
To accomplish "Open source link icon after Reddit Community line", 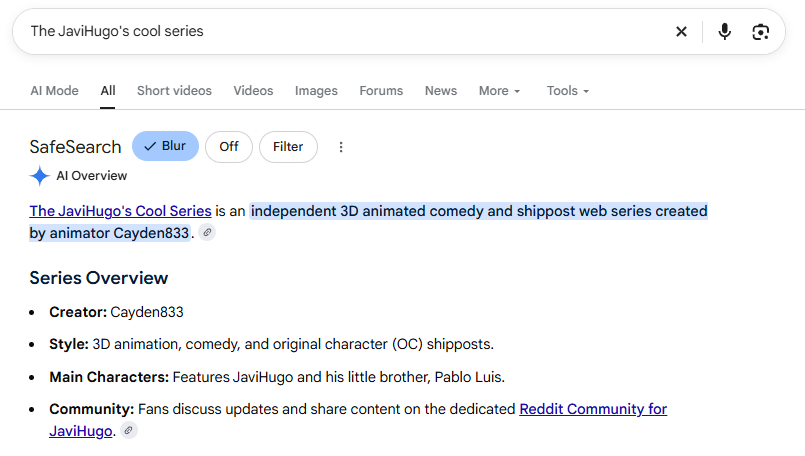I will 128,430.
